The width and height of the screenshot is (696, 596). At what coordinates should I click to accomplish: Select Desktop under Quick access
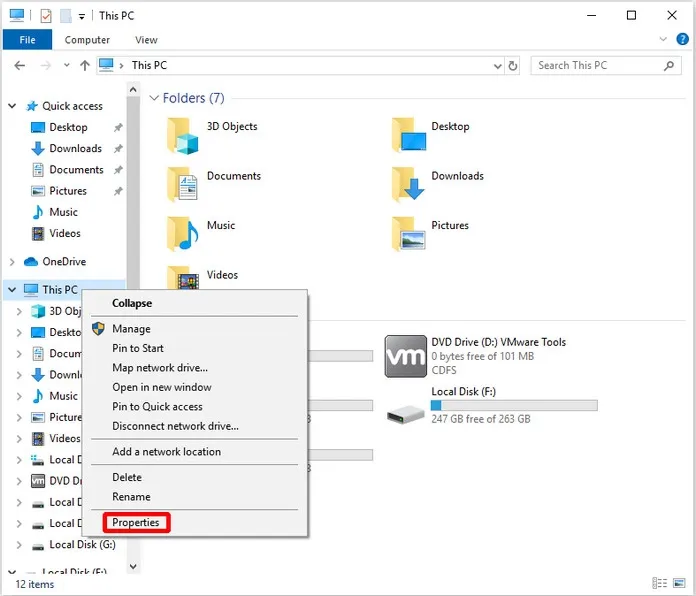(x=68, y=127)
